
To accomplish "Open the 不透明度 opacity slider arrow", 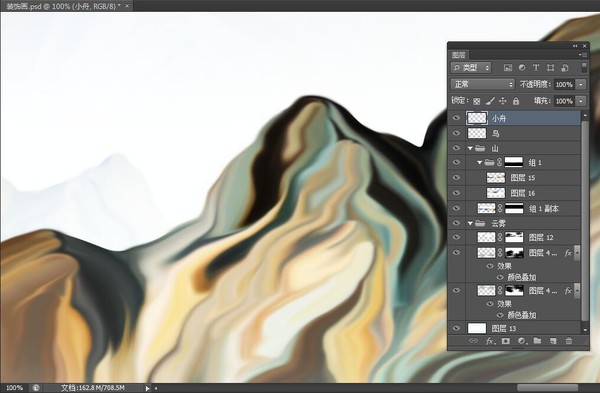I will (581, 84).
